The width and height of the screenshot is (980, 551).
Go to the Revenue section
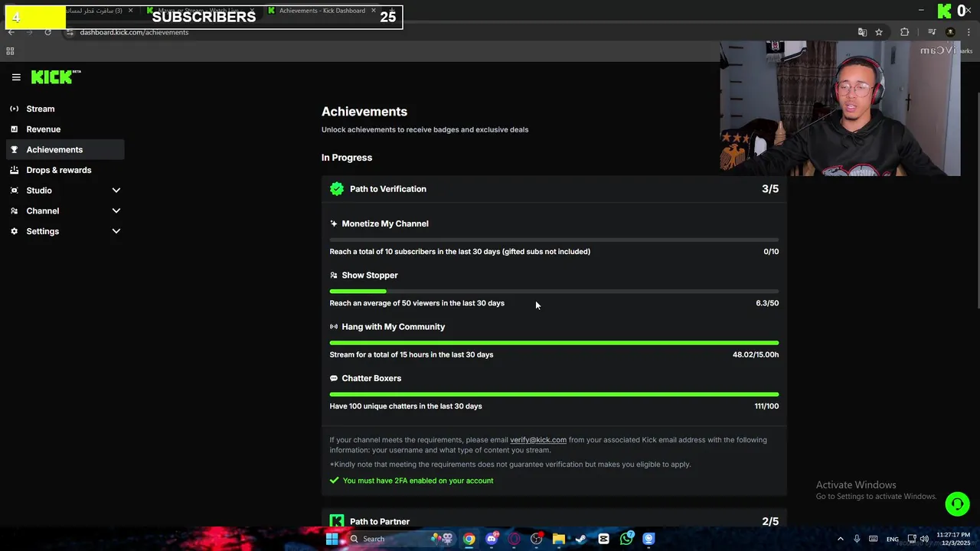(43, 129)
